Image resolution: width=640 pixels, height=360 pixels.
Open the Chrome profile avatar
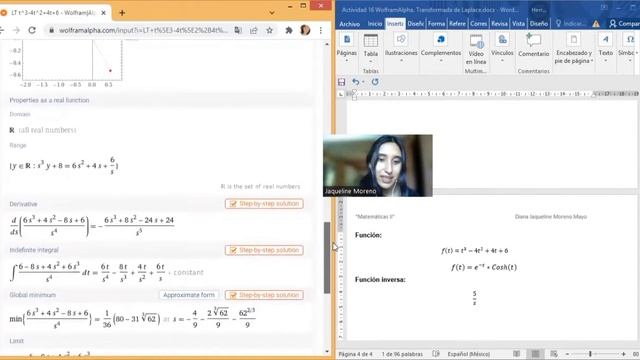305,30
